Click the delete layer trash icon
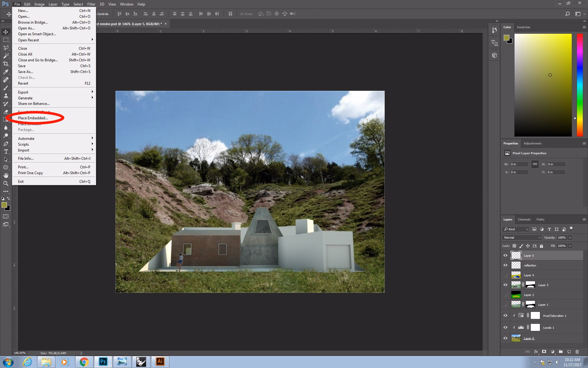588x368 pixels. 577,352
